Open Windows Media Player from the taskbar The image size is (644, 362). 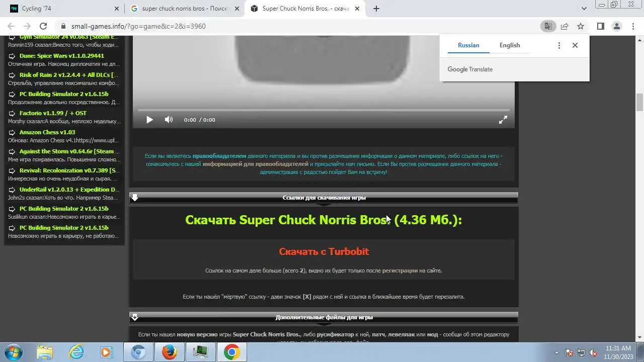[x=107, y=352]
